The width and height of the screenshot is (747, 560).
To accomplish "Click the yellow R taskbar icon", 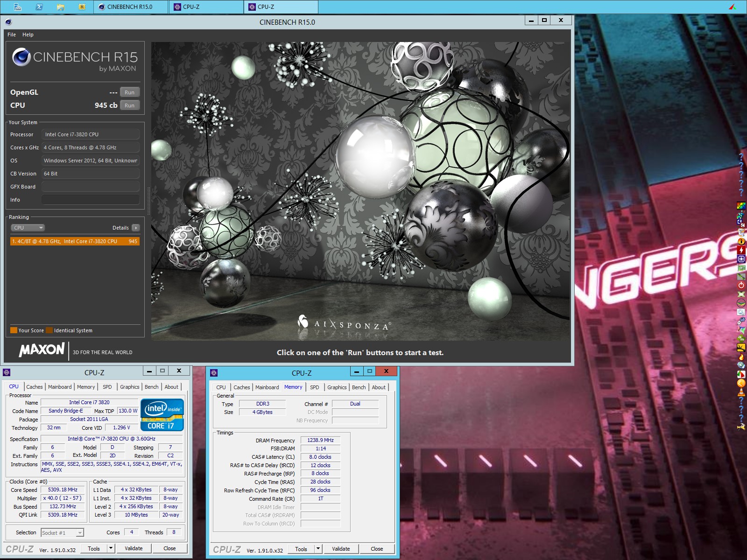I will pos(82,7).
